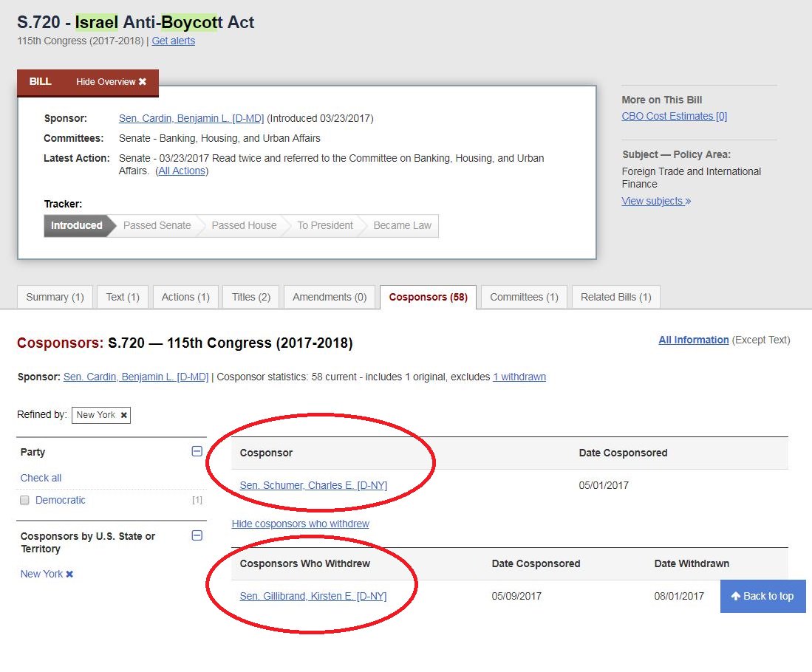Switch to the Summary (1) tab

pos(55,297)
